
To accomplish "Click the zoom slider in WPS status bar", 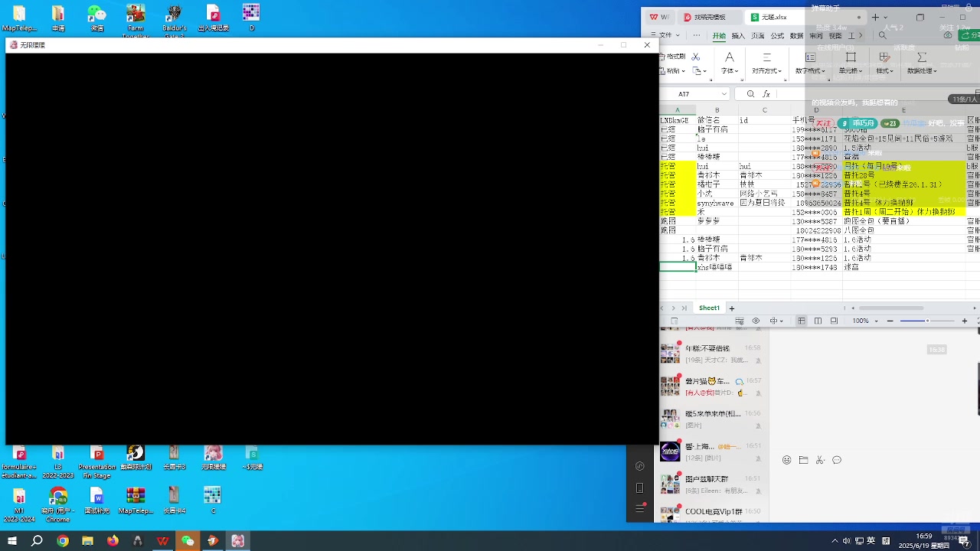I will click(926, 321).
